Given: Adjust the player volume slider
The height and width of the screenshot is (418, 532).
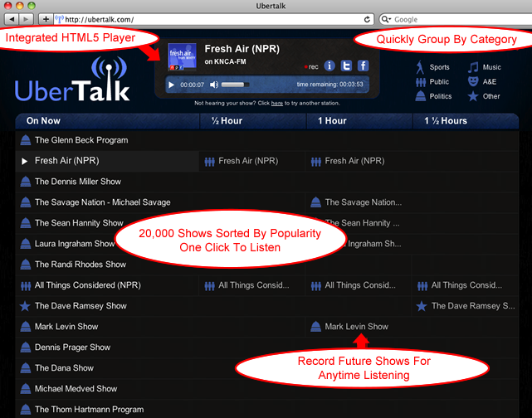Looking at the screenshot, I should click(x=236, y=85).
